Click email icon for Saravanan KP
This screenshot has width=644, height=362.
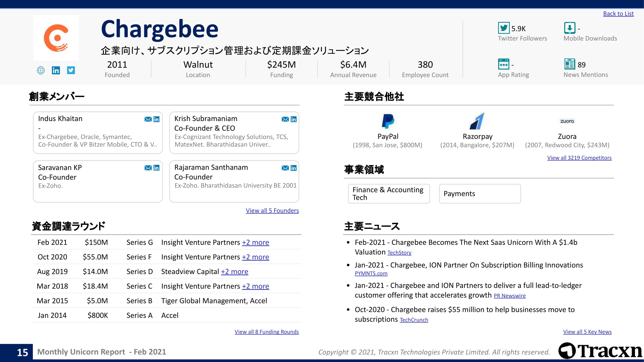(148, 168)
